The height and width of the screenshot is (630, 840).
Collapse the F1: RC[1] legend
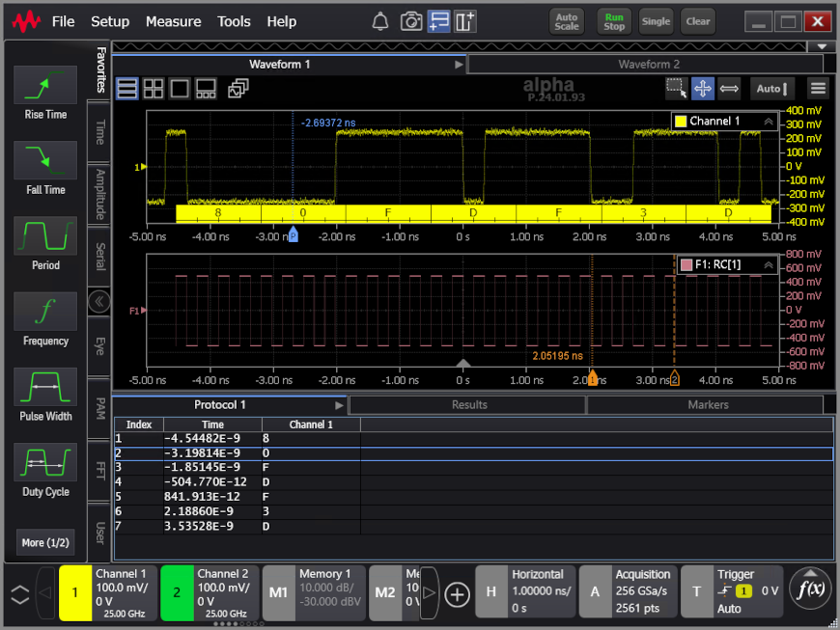pos(769,264)
